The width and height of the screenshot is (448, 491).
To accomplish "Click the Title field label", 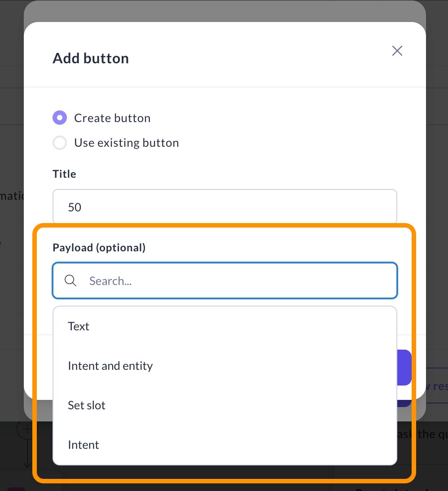I will pyautogui.click(x=65, y=174).
